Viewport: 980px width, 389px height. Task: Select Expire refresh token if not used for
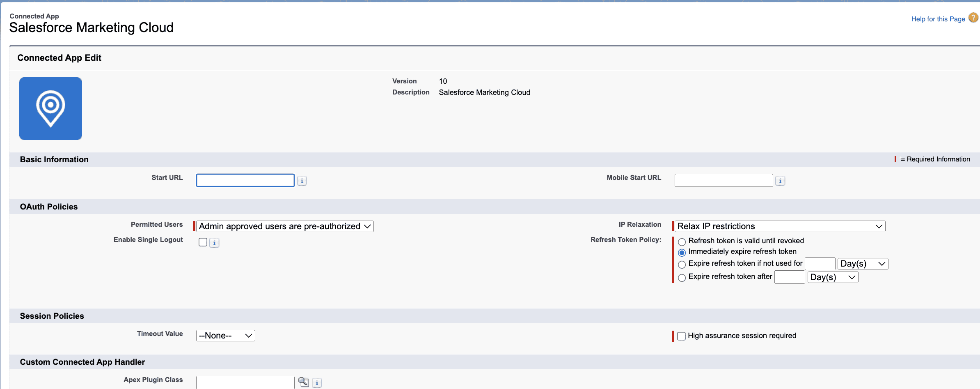[x=682, y=264]
